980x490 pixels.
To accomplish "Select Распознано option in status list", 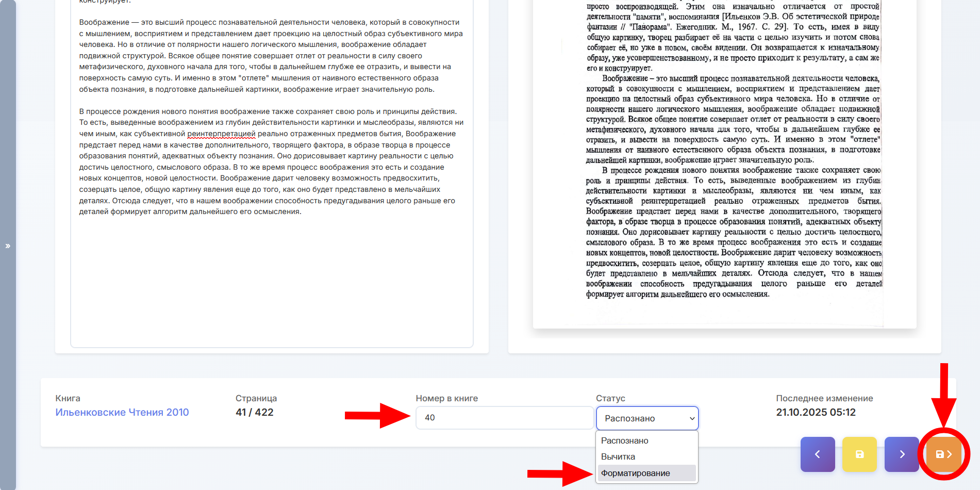I will tap(625, 440).
